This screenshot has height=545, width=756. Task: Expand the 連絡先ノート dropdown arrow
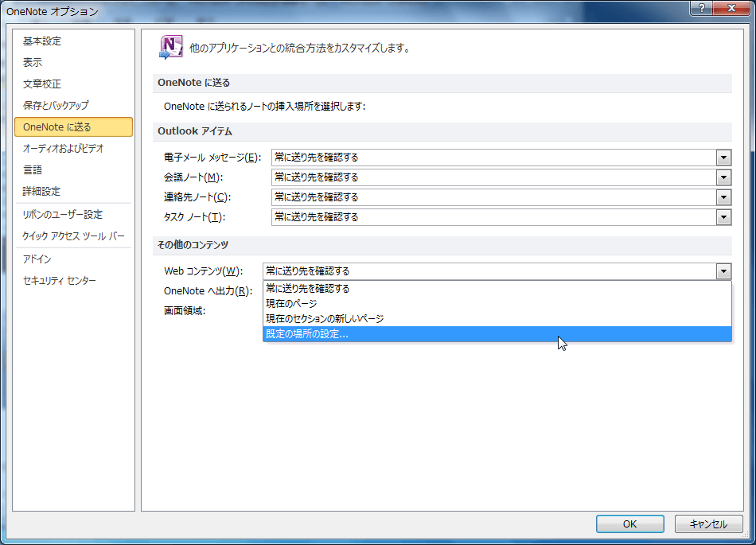click(x=723, y=197)
